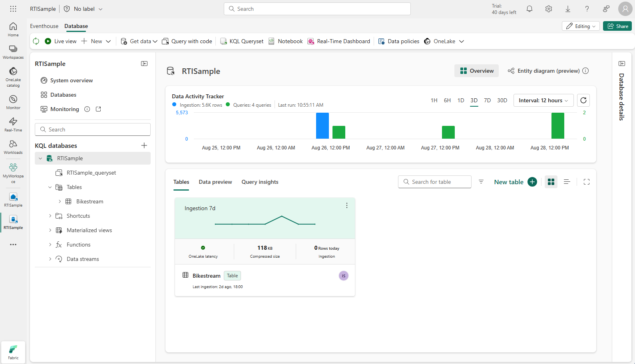Expand tables section to full screen
The width and height of the screenshot is (635, 364).
(587, 182)
